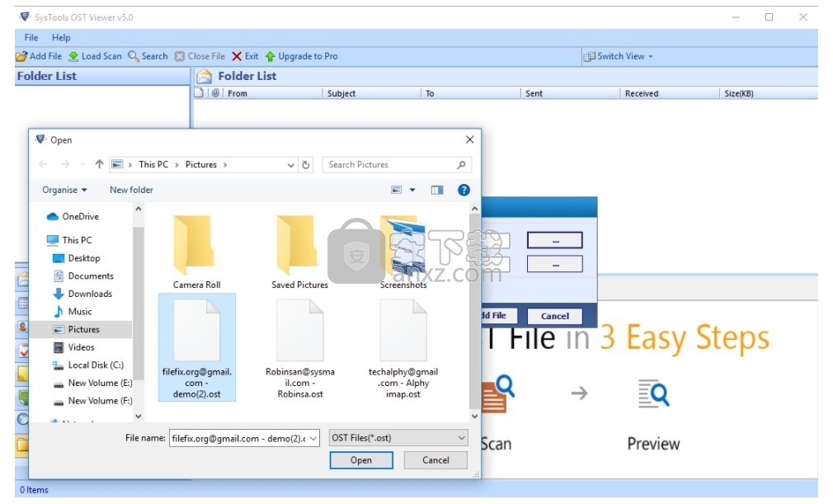Close the Open dialog
The width and height of the screenshot is (833, 504).
[x=469, y=139]
